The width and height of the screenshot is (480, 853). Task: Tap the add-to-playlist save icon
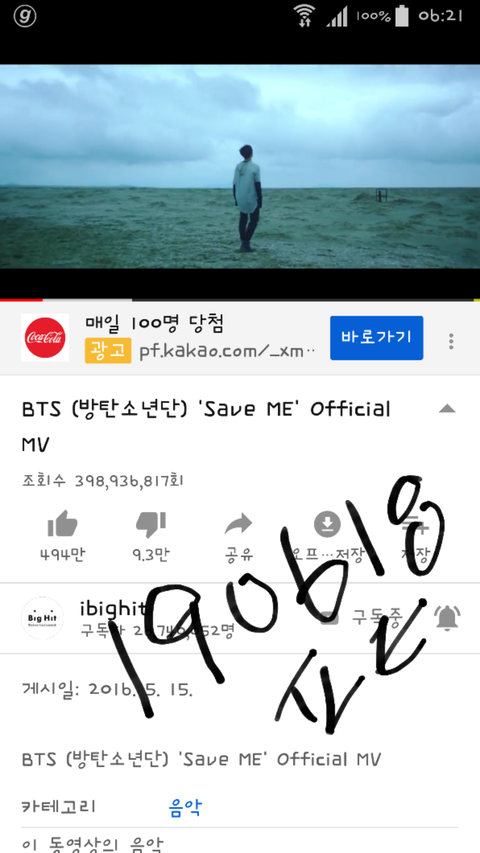click(x=416, y=524)
